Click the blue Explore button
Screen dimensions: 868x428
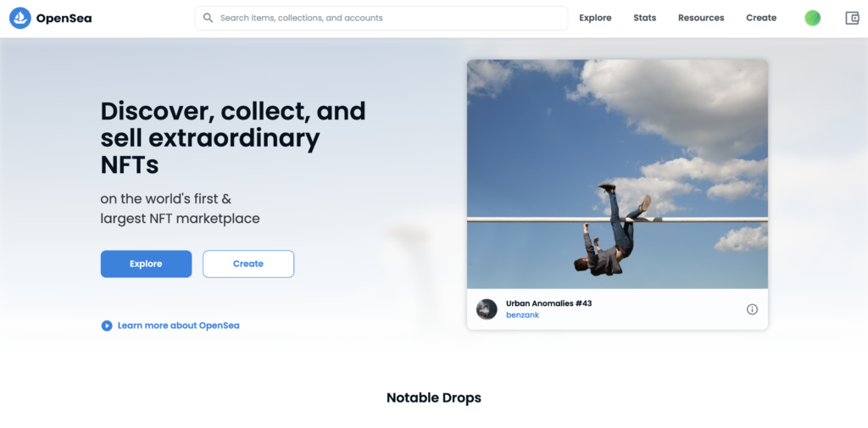point(146,264)
